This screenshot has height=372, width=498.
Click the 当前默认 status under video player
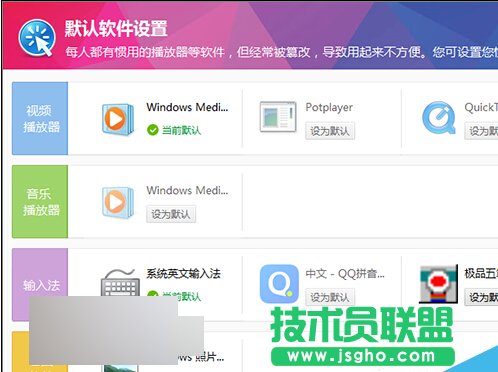coord(182,130)
